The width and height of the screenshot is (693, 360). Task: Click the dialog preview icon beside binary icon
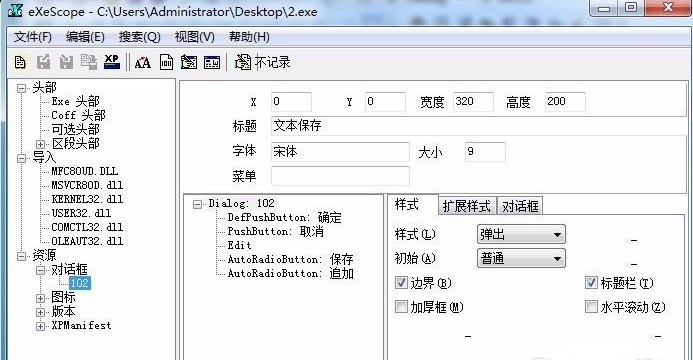[x=189, y=62]
